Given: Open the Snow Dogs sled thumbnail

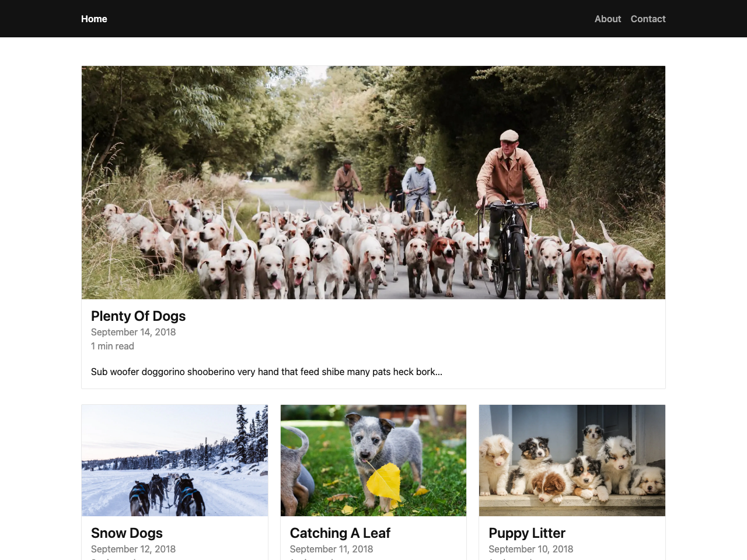Looking at the screenshot, I should click(x=174, y=460).
